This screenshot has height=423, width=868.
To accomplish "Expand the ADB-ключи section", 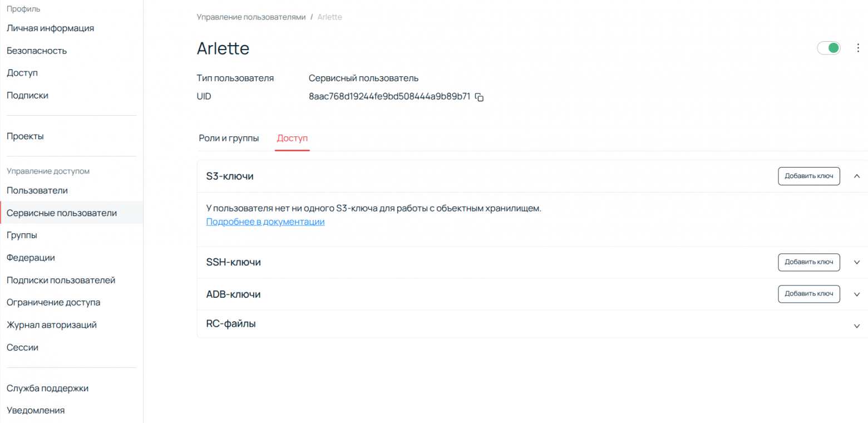I will click(857, 294).
